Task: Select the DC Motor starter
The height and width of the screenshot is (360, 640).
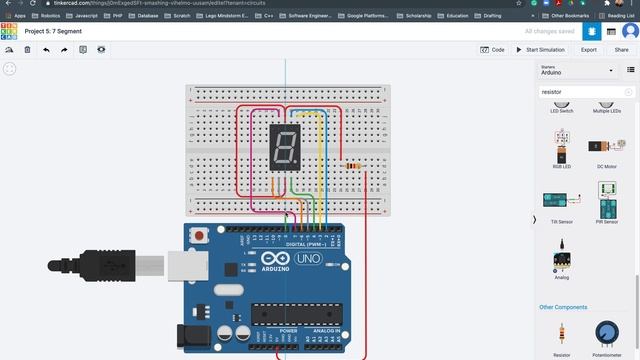Action: click(607, 152)
